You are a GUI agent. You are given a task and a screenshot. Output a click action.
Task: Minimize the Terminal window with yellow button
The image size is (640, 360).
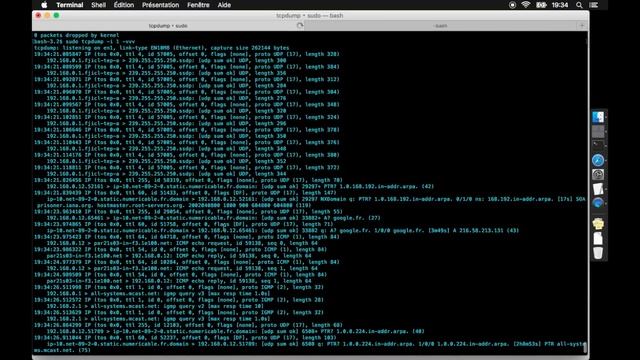point(47,16)
